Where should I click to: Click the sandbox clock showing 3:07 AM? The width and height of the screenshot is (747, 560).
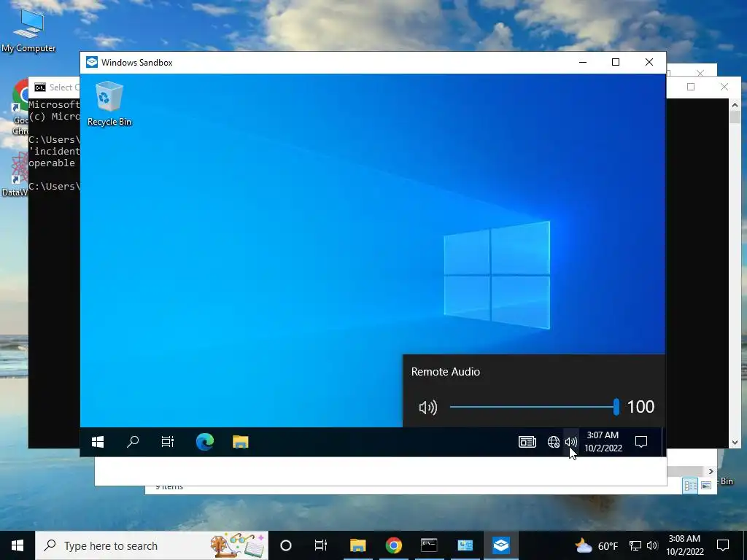pos(603,441)
